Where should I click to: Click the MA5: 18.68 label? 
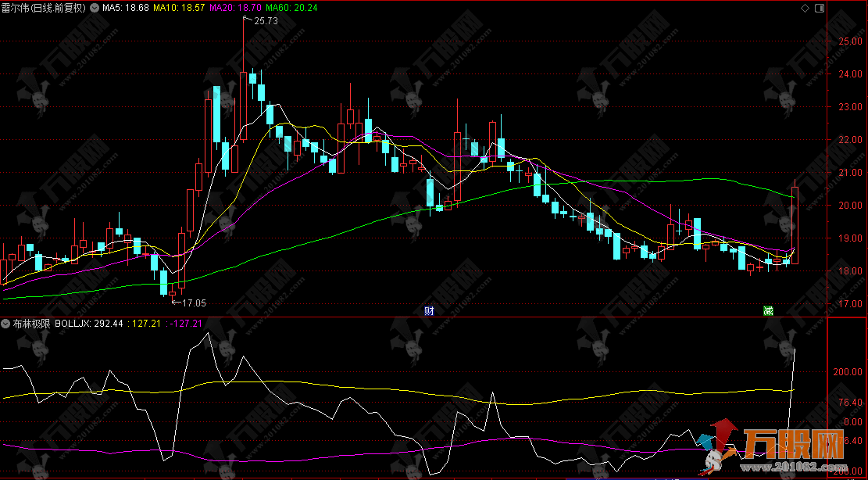tap(125, 9)
